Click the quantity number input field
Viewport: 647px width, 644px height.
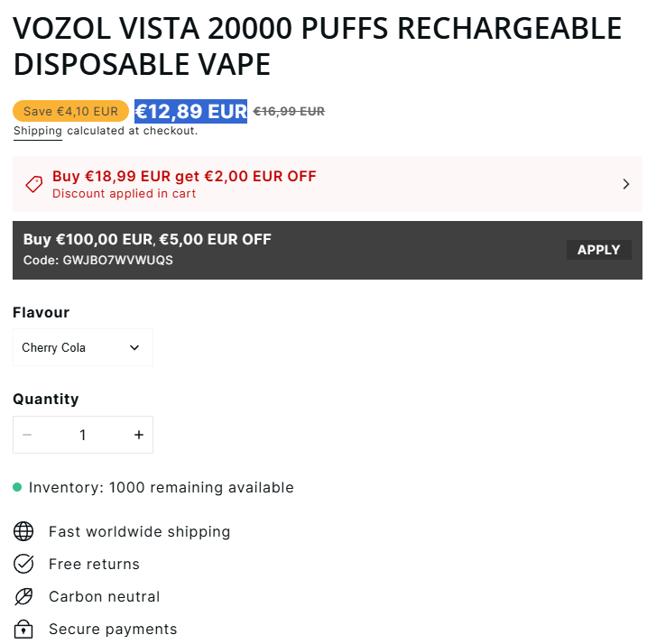83,435
